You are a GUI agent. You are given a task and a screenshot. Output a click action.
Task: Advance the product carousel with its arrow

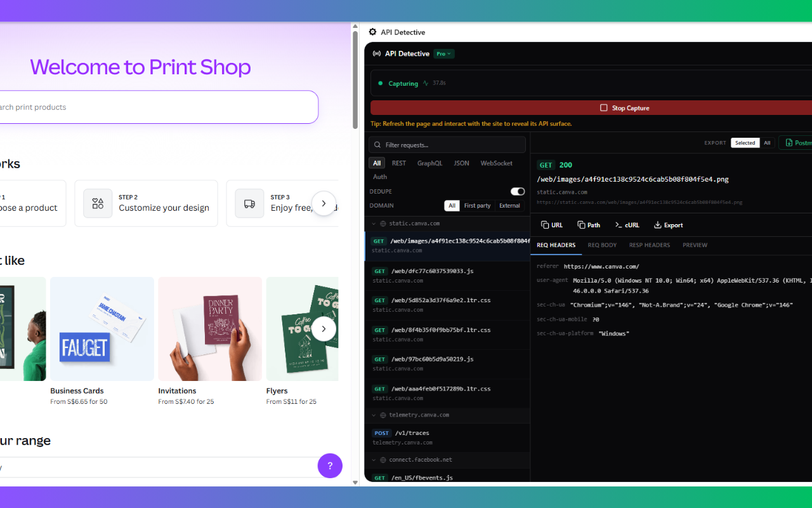324,329
